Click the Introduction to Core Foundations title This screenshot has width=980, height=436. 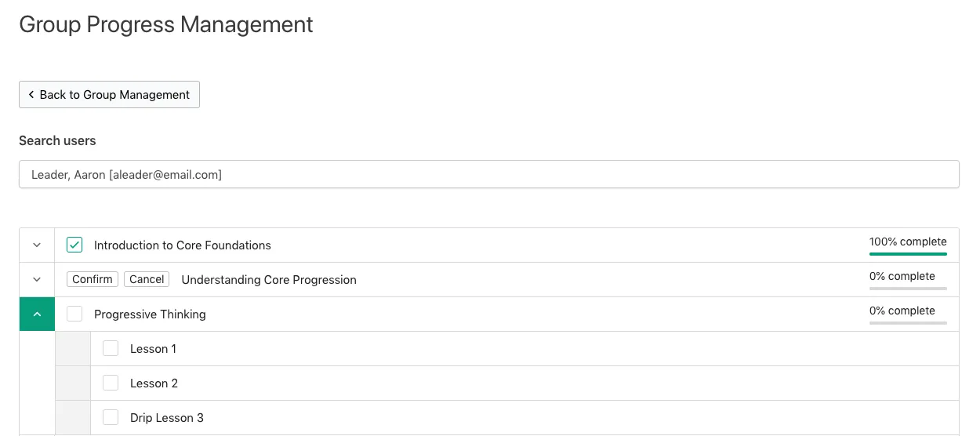pyautogui.click(x=183, y=245)
